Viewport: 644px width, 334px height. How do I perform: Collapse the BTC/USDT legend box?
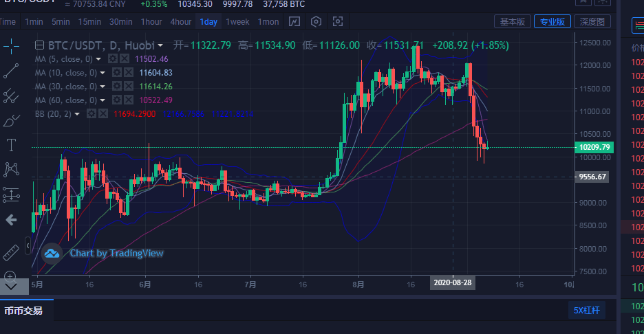coord(40,45)
